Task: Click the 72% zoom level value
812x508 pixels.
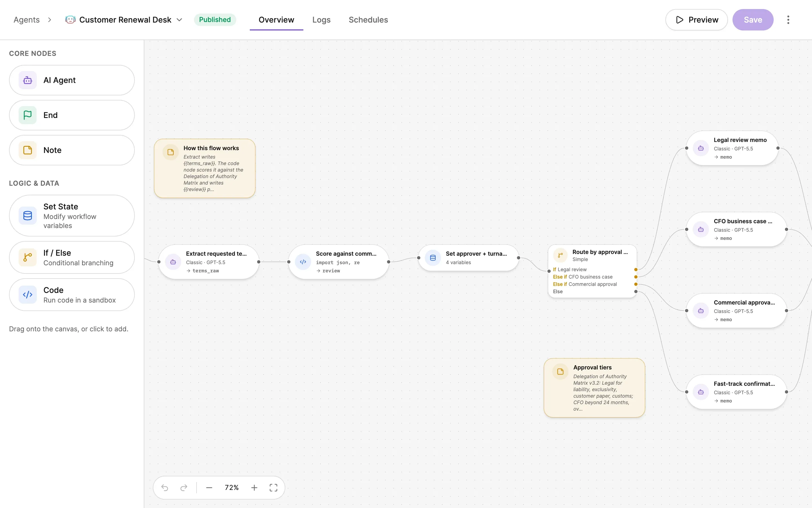Action: [231, 487]
